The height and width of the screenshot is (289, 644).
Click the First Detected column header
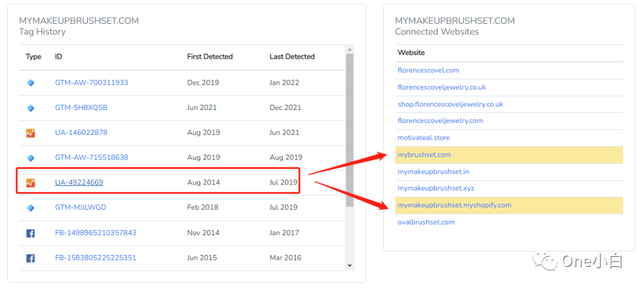(210, 57)
